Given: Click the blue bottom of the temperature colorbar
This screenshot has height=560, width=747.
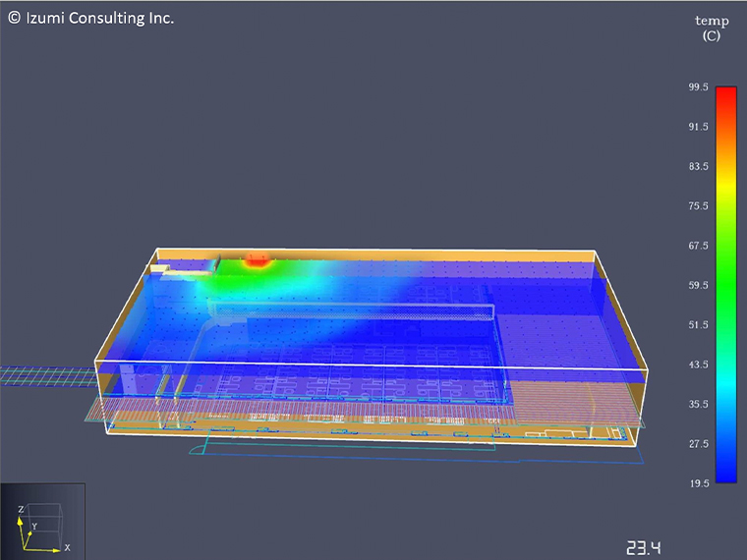Looking at the screenshot, I should [726, 472].
